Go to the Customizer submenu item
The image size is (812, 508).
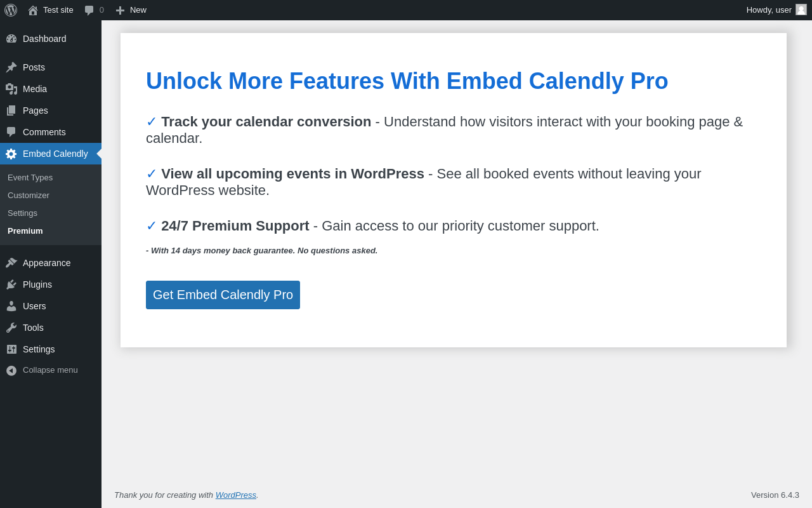coord(29,196)
